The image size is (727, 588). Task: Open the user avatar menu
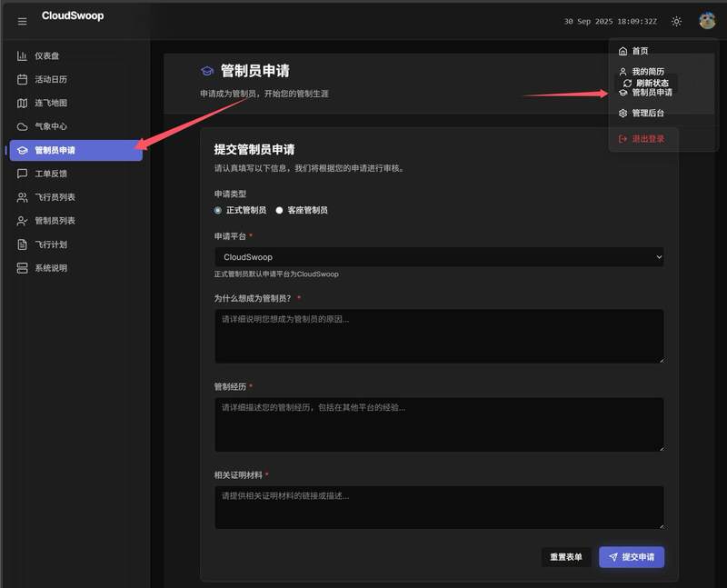707,21
